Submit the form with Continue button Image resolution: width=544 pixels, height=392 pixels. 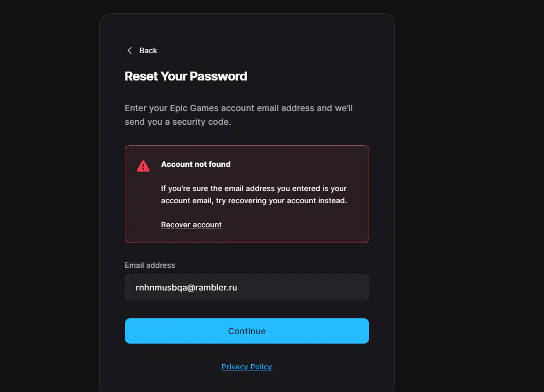pos(246,331)
